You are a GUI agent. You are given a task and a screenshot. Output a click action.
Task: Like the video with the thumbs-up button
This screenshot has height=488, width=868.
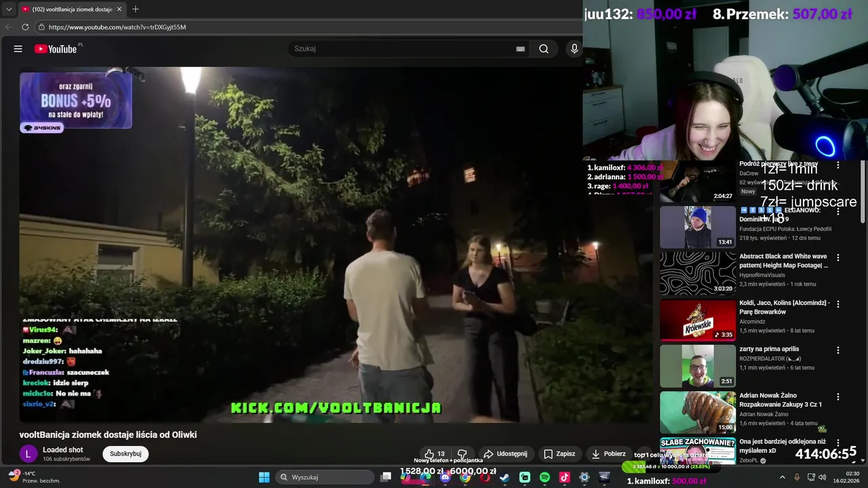435,454
